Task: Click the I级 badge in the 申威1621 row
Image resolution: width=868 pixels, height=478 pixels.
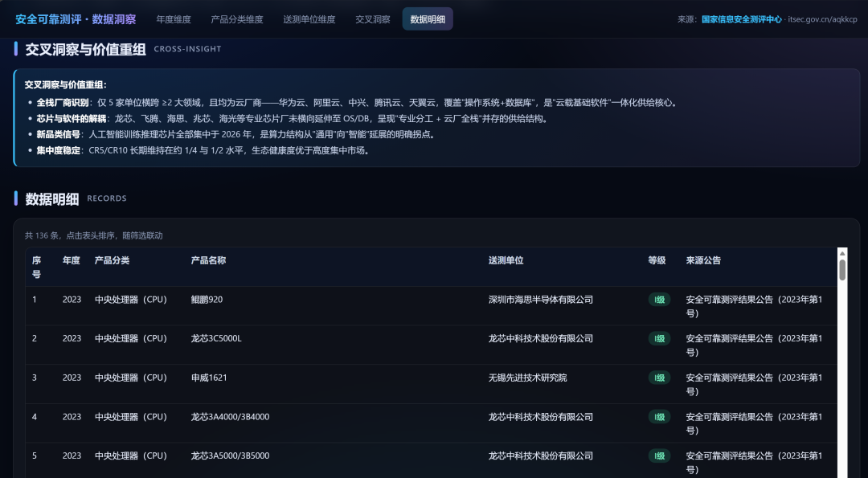Action: click(659, 378)
